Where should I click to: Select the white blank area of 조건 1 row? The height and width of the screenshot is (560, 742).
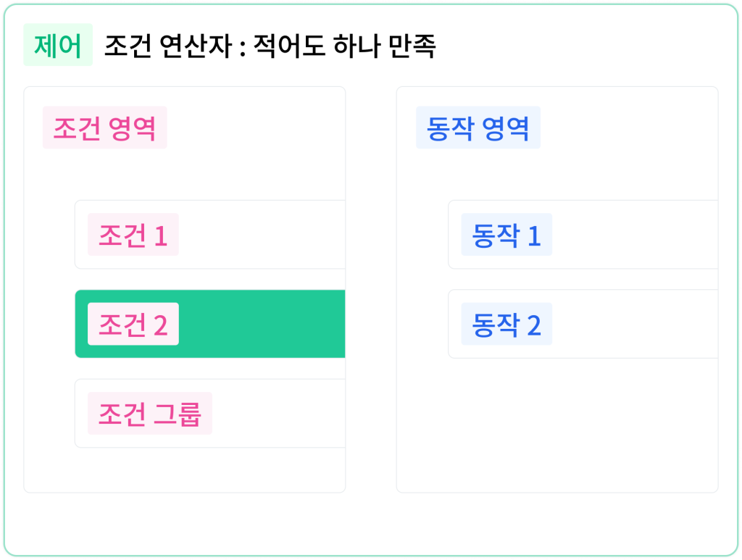262,235
